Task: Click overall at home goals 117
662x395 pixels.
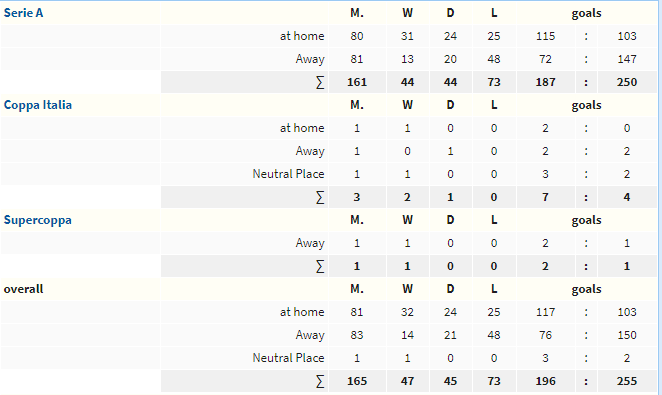Action: (x=545, y=312)
